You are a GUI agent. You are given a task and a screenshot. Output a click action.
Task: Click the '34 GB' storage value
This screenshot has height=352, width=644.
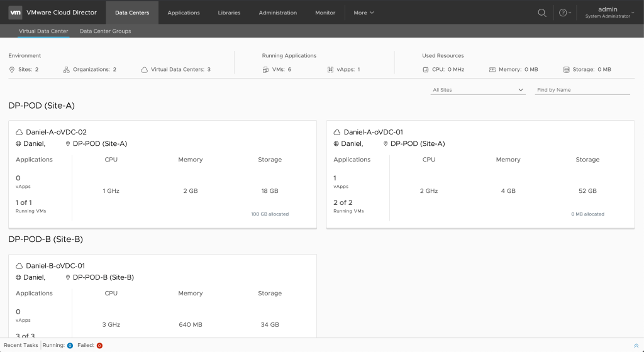[270, 325]
